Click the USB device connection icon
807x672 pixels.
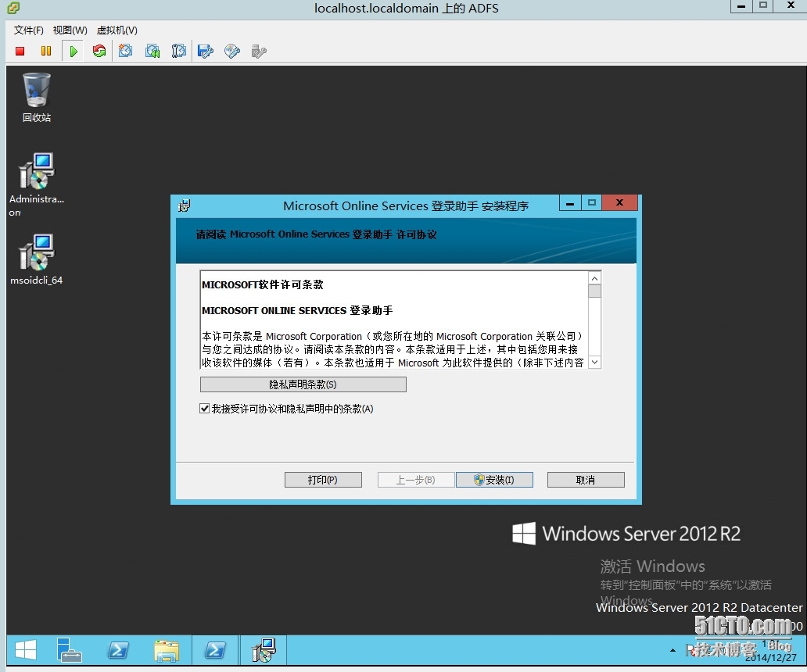coord(259,51)
